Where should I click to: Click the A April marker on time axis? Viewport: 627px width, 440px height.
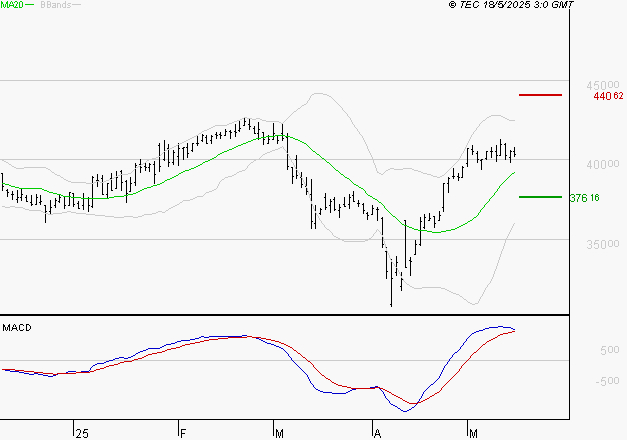[377, 434]
